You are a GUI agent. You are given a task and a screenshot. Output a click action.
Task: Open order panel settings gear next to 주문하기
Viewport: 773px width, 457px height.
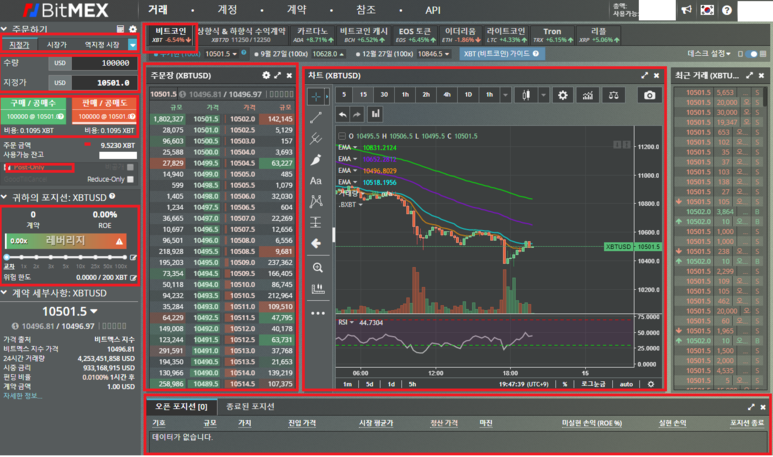click(133, 29)
